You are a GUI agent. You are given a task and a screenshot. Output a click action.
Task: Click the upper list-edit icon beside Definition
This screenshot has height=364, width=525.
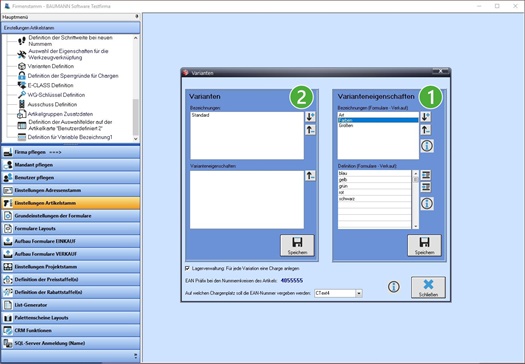(x=426, y=175)
